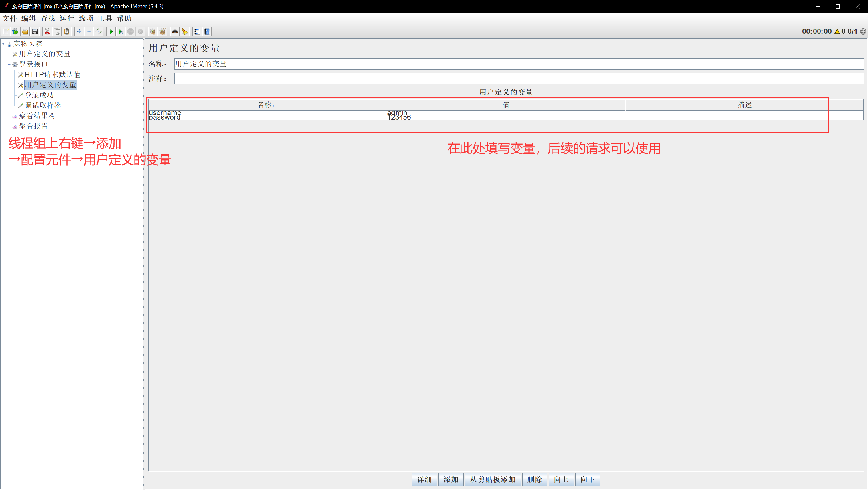The width and height of the screenshot is (868, 490).
Task: Click the warning triangle log toggle
Action: click(x=837, y=31)
